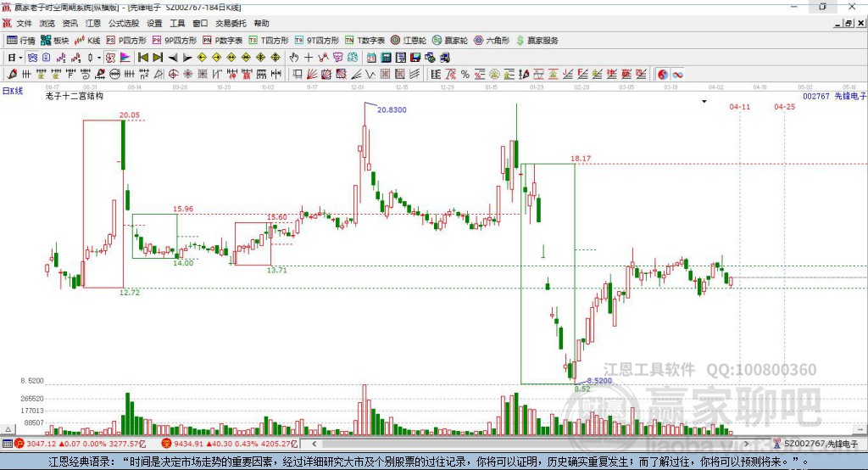
Task: Open the calendar 21 icon
Action: [x=371, y=58]
